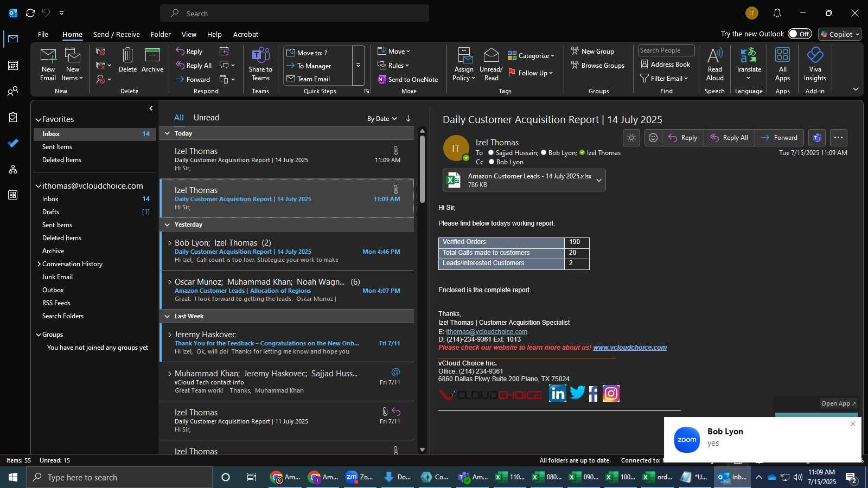The width and height of the screenshot is (868, 488).
Task: Click Browse Groups in ribbon
Action: [x=597, y=66]
